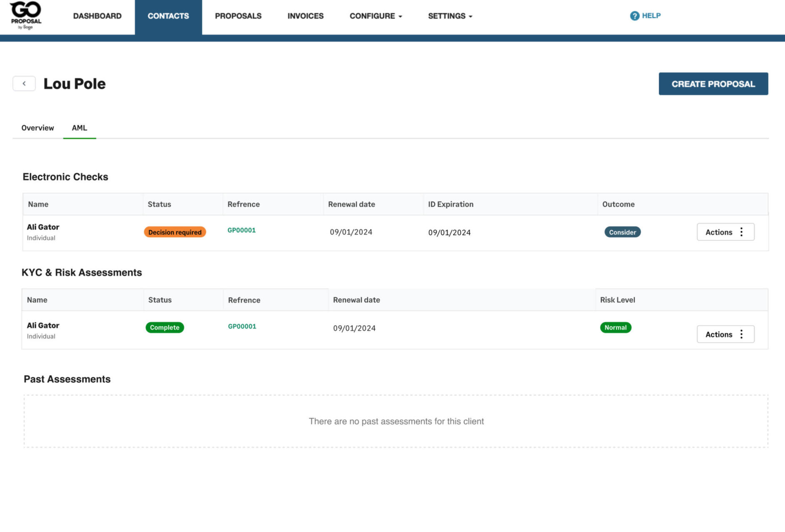Click the Normal risk level badge

[x=615, y=328]
